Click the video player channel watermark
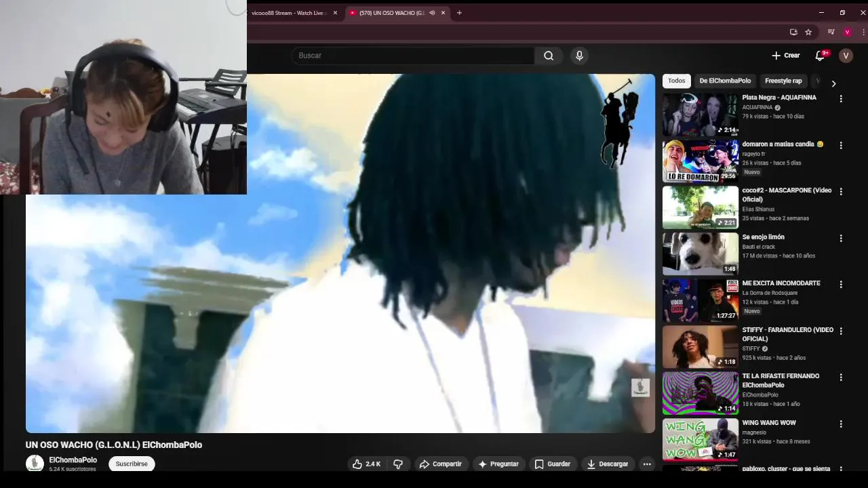 click(x=640, y=388)
